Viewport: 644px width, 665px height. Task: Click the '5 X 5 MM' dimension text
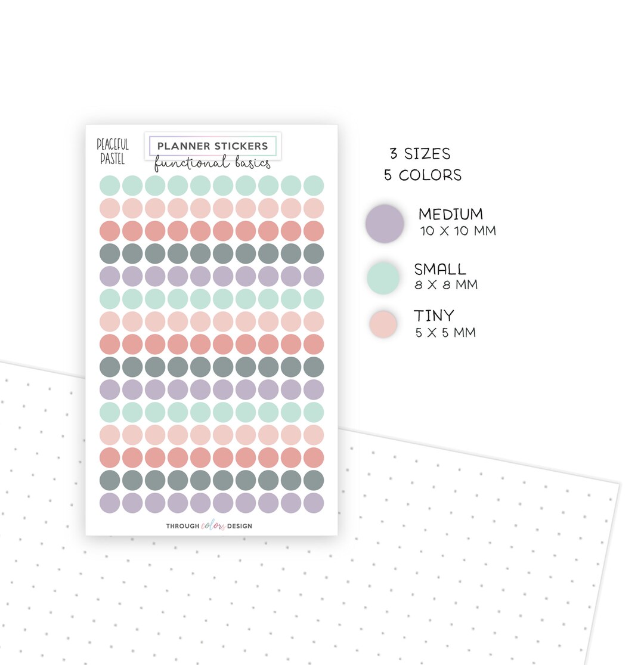pos(445,333)
